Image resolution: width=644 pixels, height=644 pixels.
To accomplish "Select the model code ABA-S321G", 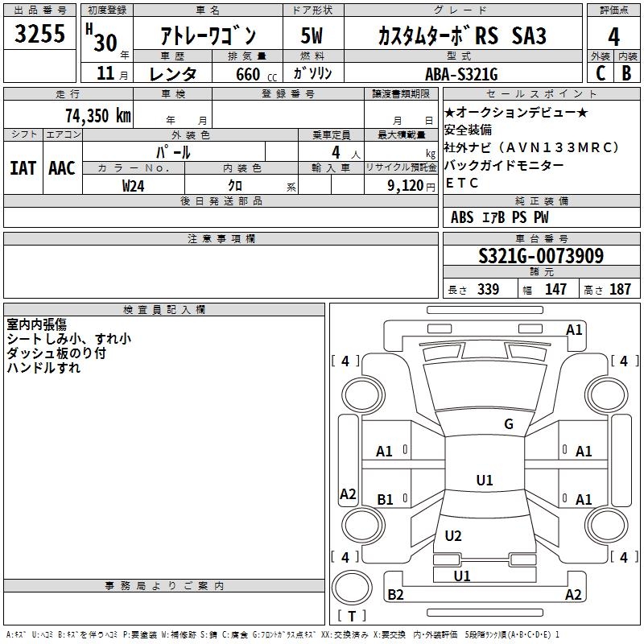I will 461,73.
